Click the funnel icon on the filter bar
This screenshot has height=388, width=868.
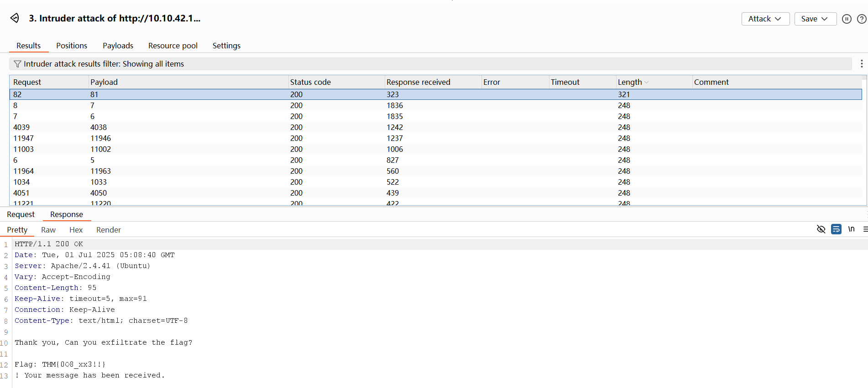point(17,64)
